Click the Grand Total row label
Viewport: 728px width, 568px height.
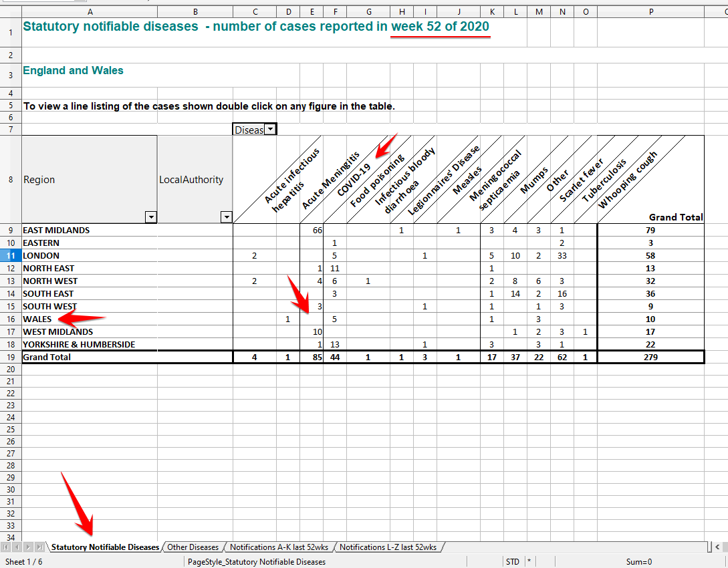(x=47, y=358)
